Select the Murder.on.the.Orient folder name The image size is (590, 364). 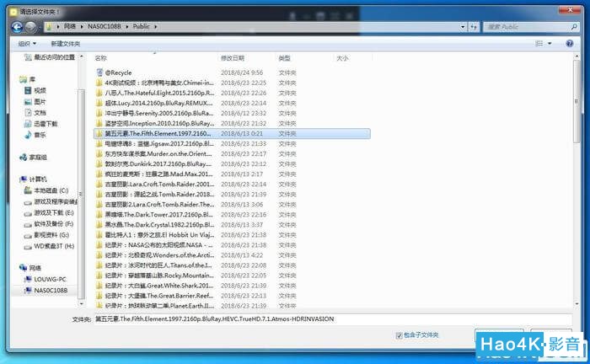coord(158,153)
